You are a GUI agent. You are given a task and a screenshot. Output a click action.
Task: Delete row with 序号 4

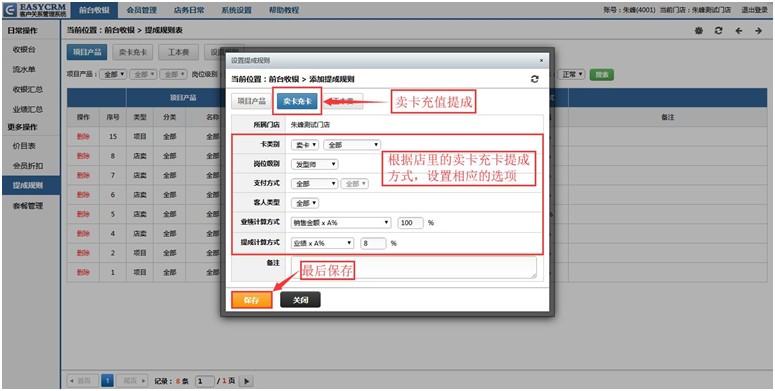click(x=84, y=233)
